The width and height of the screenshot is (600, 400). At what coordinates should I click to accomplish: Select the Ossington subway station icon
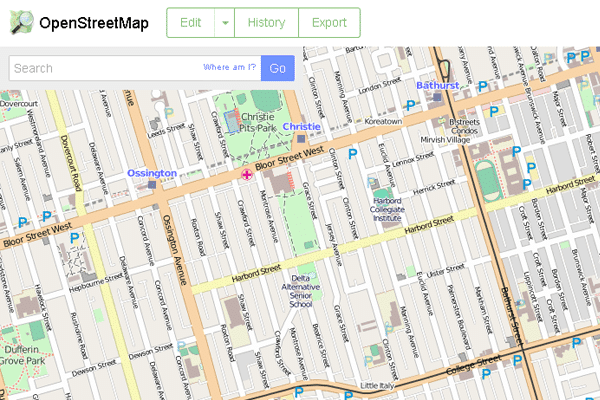pos(152,185)
